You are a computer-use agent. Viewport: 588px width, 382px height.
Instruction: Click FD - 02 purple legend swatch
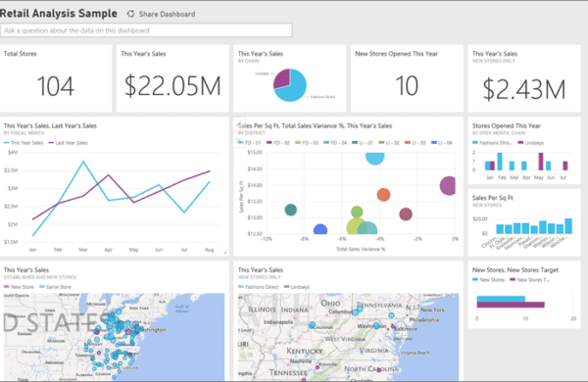[269, 143]
